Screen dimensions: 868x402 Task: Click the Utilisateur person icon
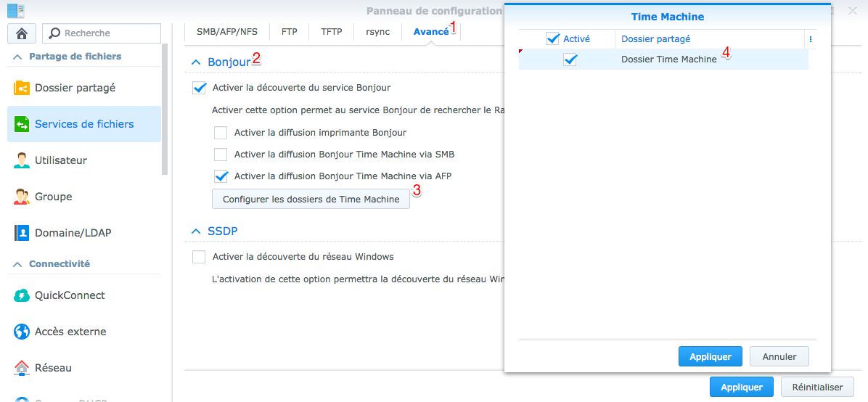22,160
